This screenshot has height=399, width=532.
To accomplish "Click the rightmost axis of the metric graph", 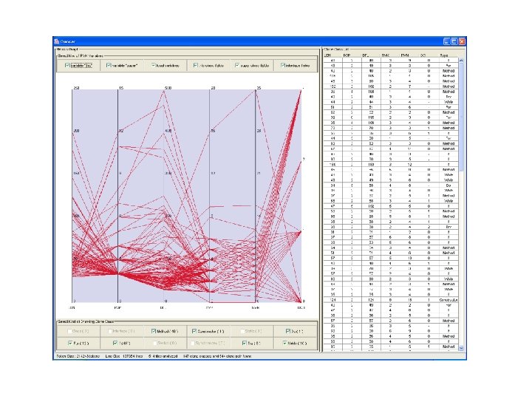I will point(301,196).
